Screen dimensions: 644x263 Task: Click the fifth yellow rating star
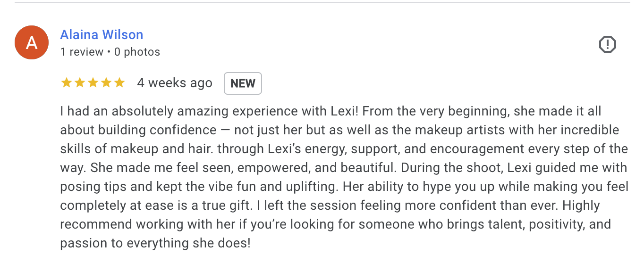(x=119, y=83)
